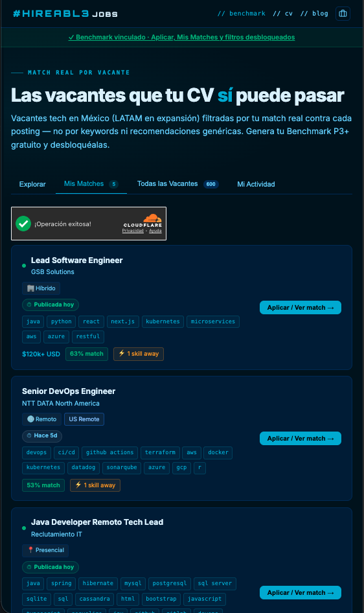Click the sql server skill tag

pyautogui.click(x=215, y=584)
